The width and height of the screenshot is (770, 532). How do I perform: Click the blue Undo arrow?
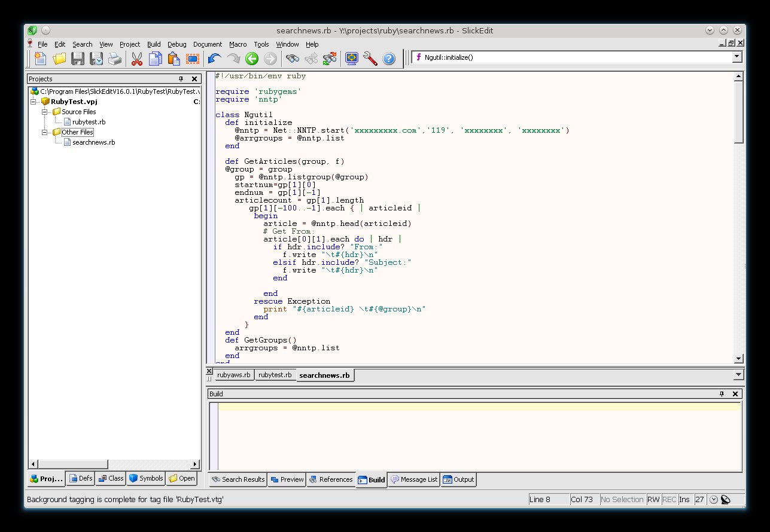[214, 58]
